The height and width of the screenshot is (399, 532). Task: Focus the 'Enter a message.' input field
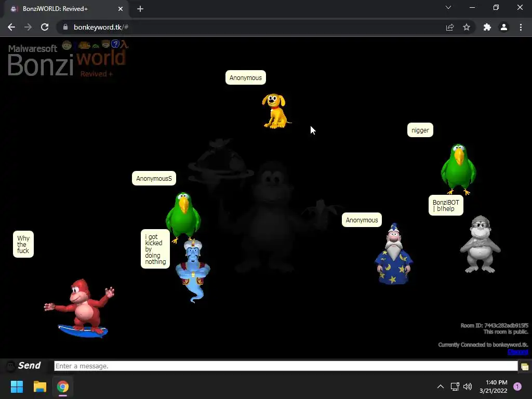pyautogui.click(x=286, y=366)
